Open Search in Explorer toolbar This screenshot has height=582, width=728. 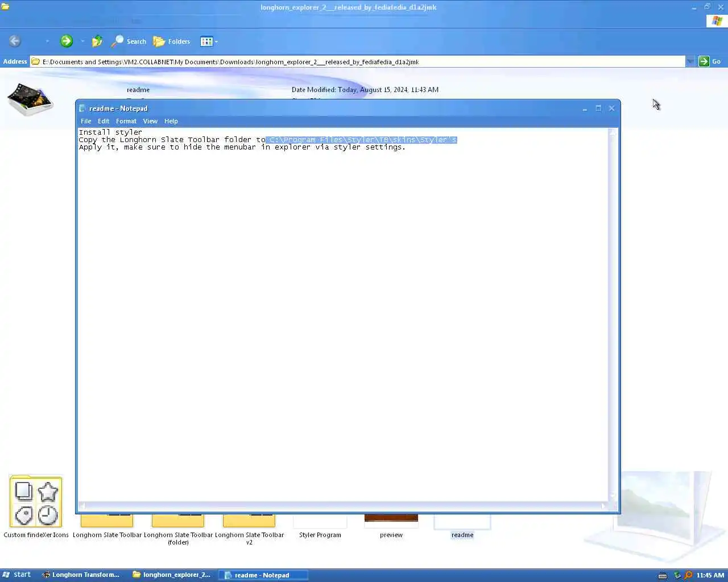(x=129, y=41)
